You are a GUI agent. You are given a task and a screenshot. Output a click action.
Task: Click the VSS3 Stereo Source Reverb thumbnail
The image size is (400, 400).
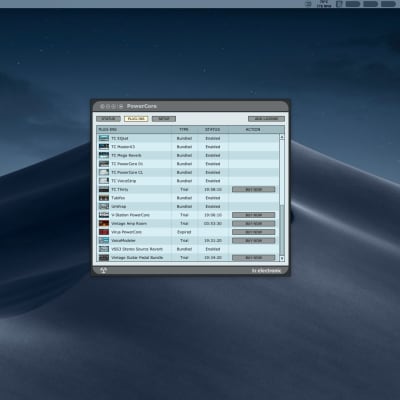104,249
